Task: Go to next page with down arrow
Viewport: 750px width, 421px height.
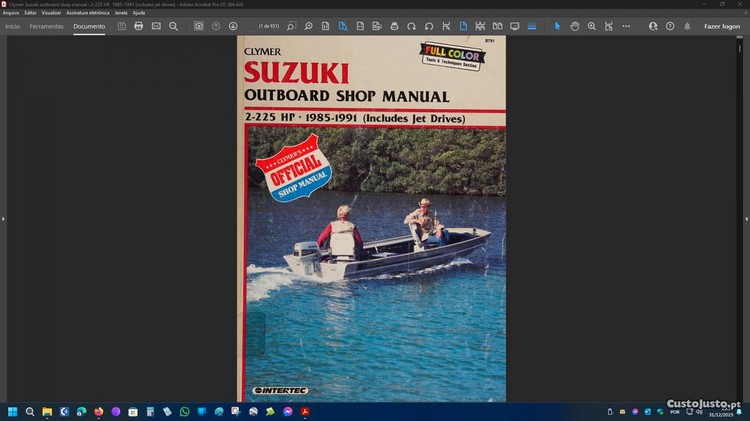Action: point(233,26)
